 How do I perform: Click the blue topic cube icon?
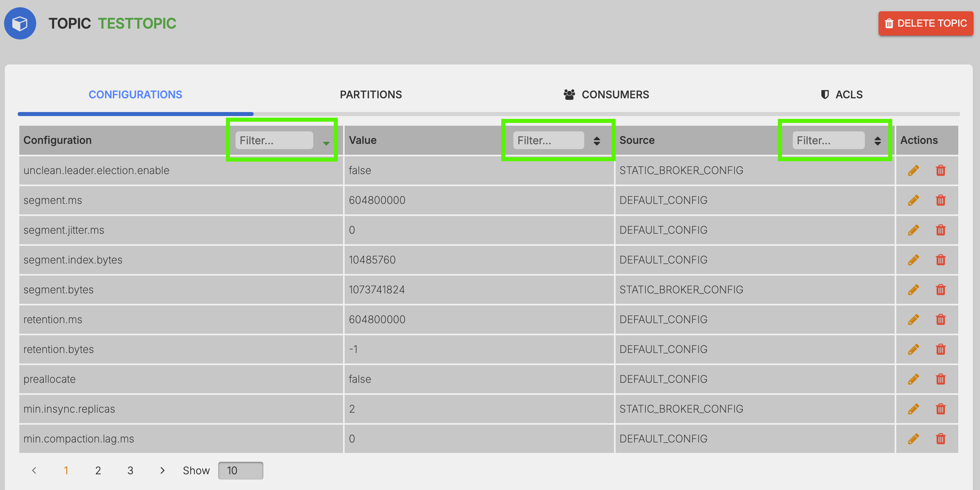pyautogui.click(x=20, y=23)
